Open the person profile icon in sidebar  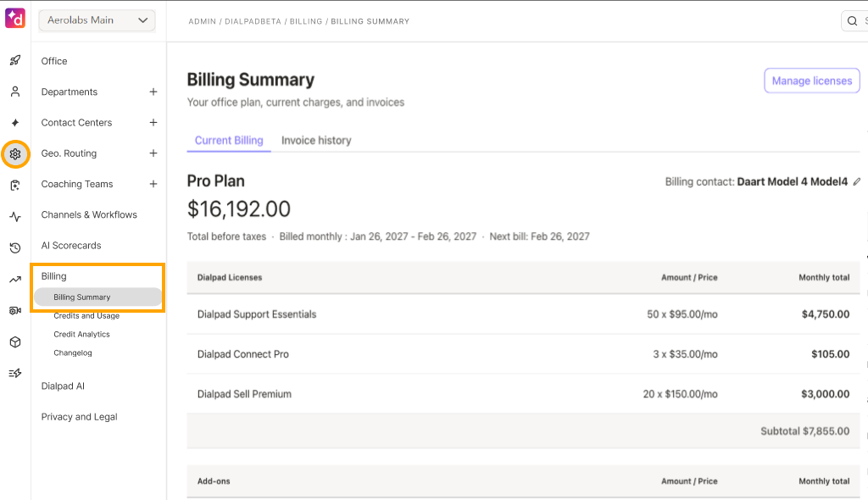(x=15, y=92)
